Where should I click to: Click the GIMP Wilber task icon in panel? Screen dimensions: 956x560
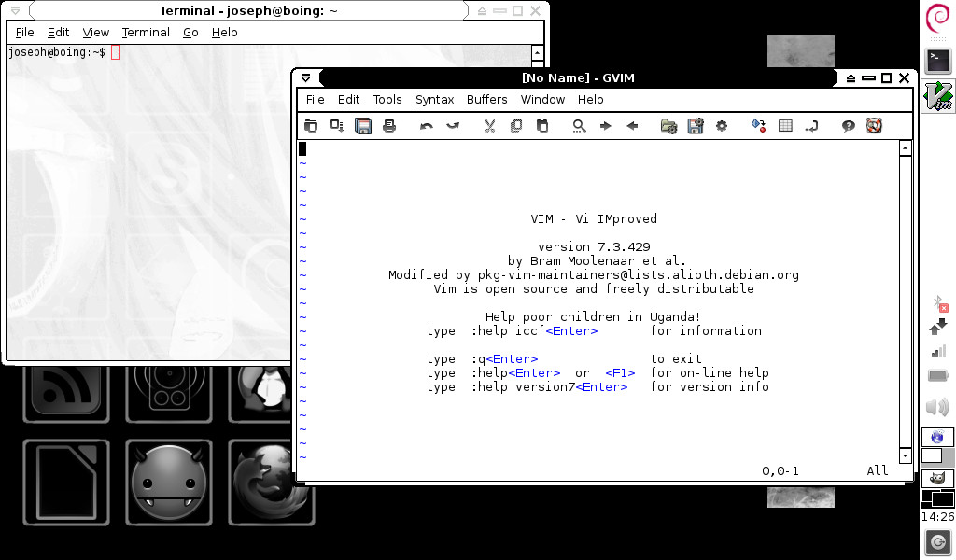937,479
